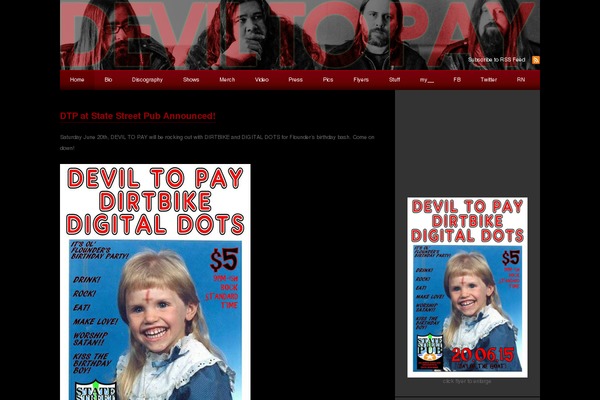The height and width of the screenshot is (400, 600).
Task: Click the post text mentioning Saturday June 20th
Action: (217, 142)
